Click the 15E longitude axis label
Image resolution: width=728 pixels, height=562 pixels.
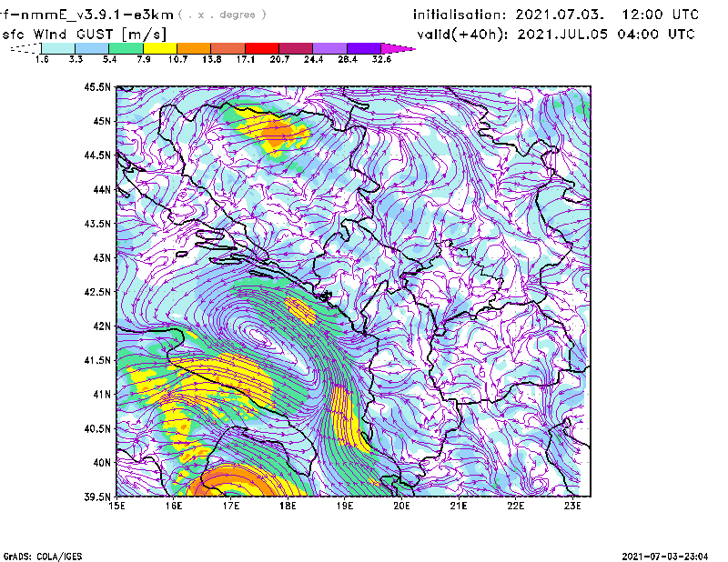point(116,506)
